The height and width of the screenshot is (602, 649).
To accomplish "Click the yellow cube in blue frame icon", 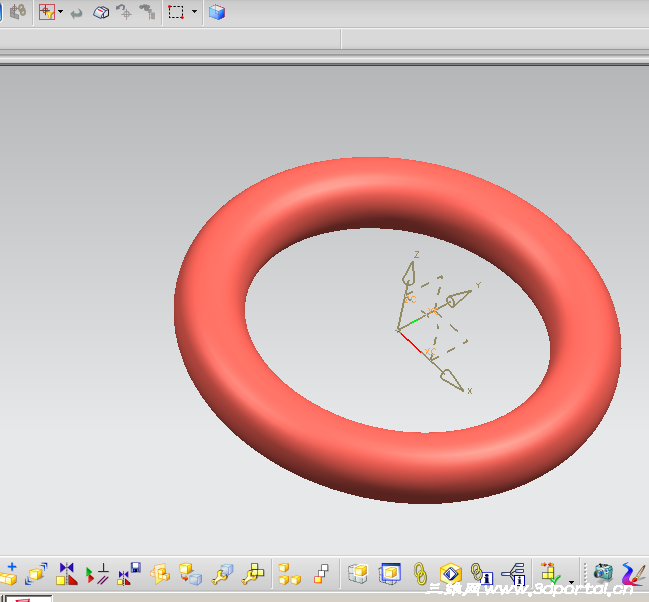I will click(390, 574).
